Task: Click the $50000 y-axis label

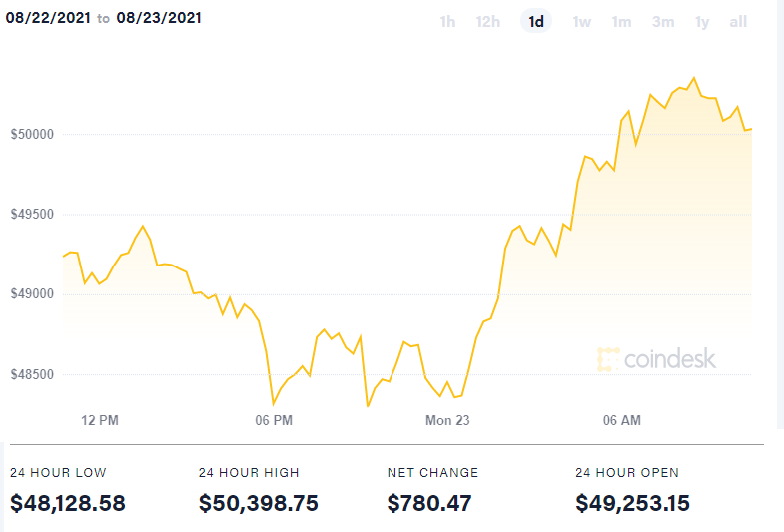Action: click(x=34, y=134)
